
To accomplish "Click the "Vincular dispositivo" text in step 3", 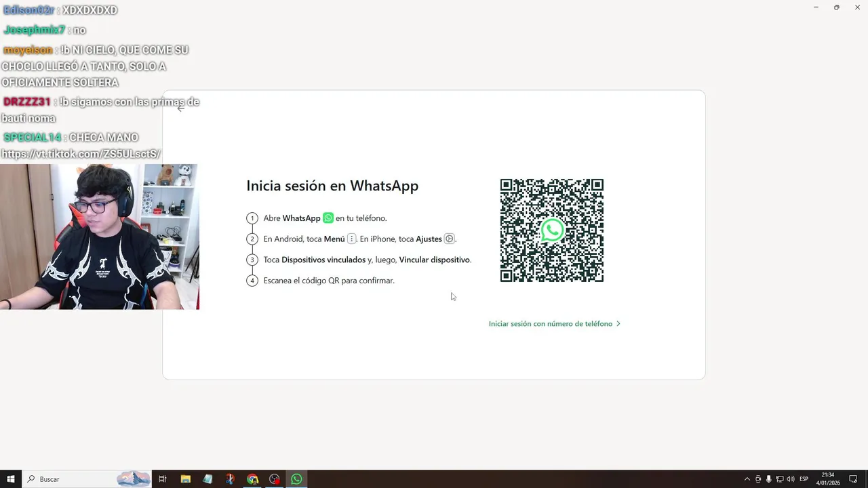I will click(x=434, y=260).
